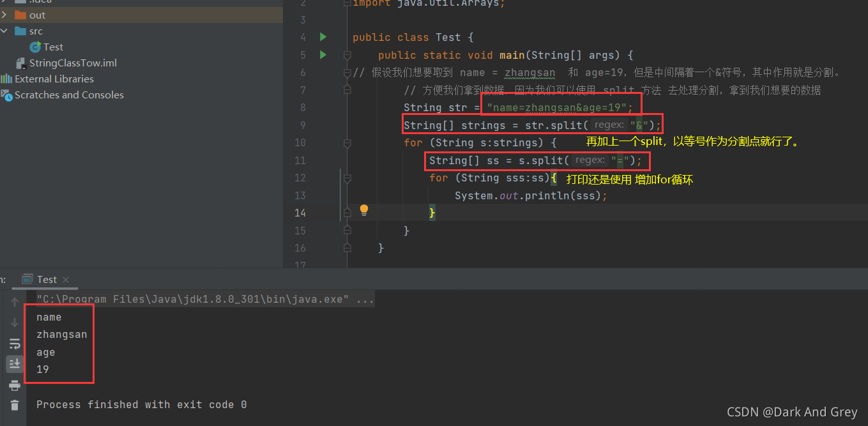Click line number 14 in editor gutter
This screenshot has width=868, height=426.
300,213
